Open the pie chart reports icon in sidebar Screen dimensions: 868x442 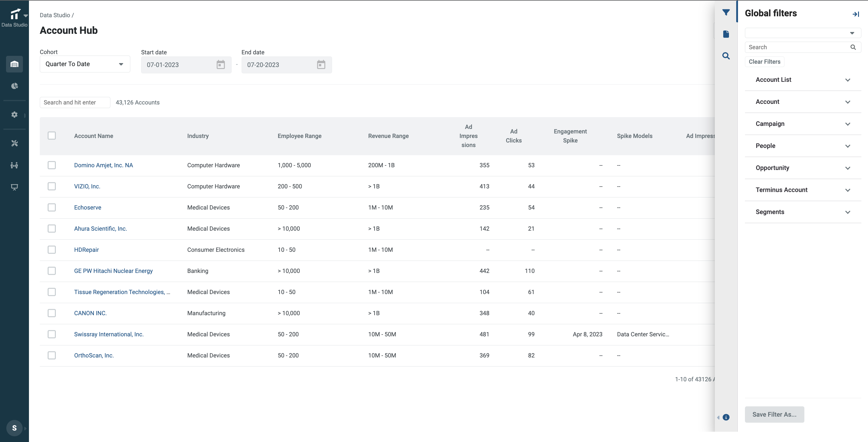click(x=14, y=86)
